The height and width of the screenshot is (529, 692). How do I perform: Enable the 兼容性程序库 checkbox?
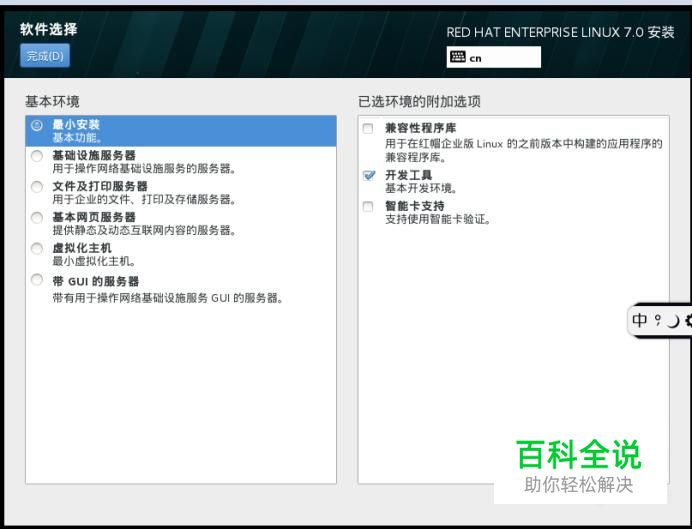pos(368,128)
